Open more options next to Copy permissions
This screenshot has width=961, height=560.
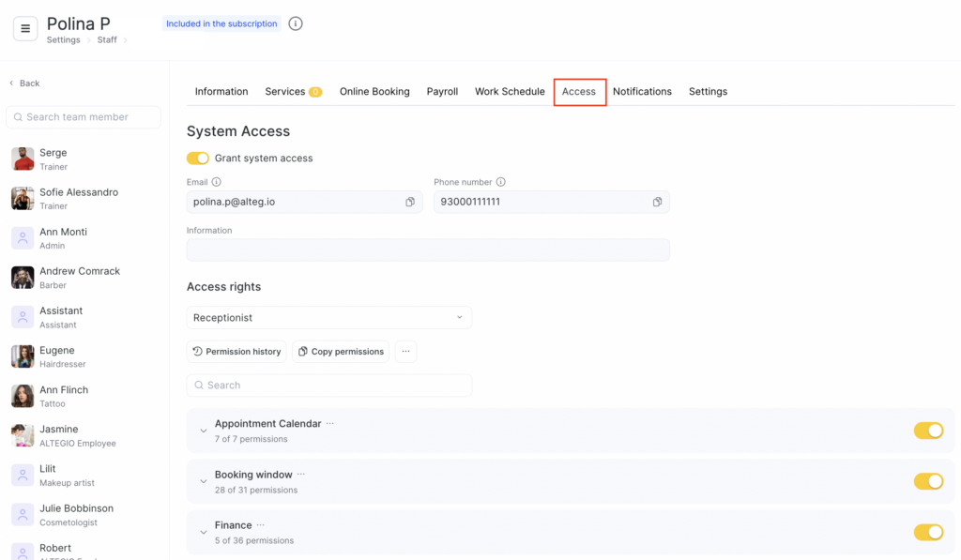[405, 352]
